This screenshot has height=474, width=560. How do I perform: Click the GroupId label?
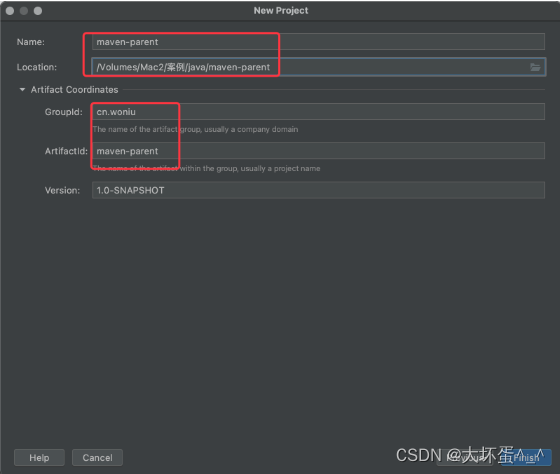64,112
